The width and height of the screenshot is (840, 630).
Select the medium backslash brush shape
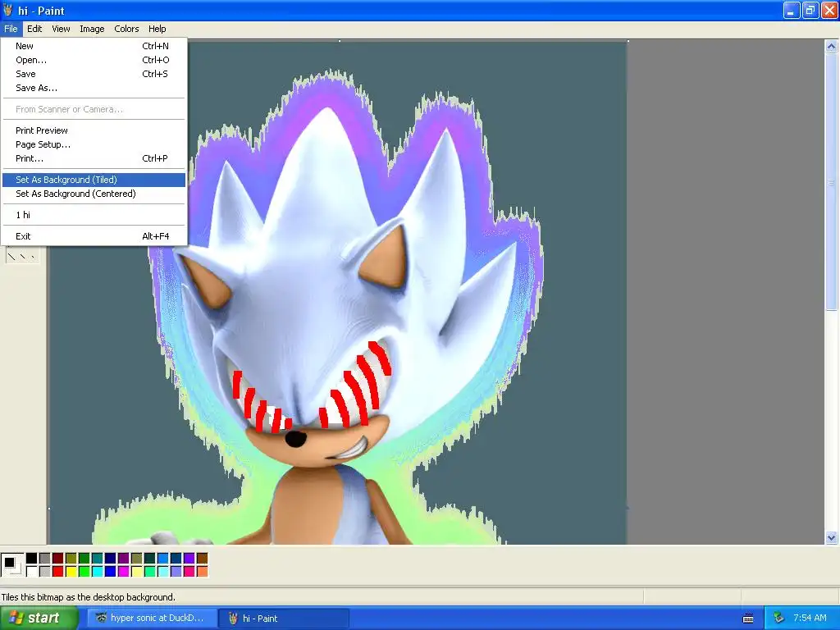point(22,256)
